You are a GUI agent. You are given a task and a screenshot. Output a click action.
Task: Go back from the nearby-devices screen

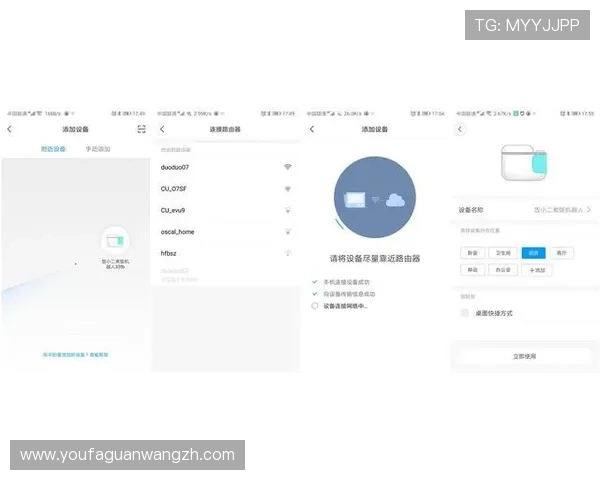(10, 129)
